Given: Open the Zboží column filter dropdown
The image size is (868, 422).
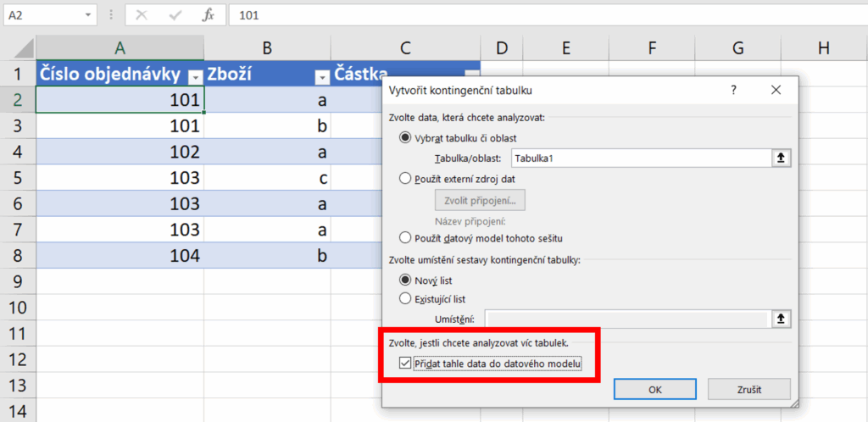Looking at the screenshot, I should coord(321,76).
